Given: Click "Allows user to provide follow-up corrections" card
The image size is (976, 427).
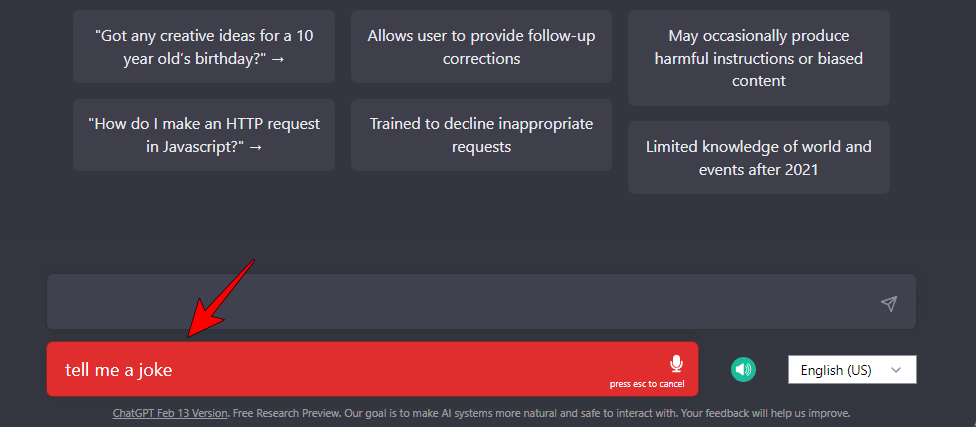Looking at the screenshot, I should (481, 47).
